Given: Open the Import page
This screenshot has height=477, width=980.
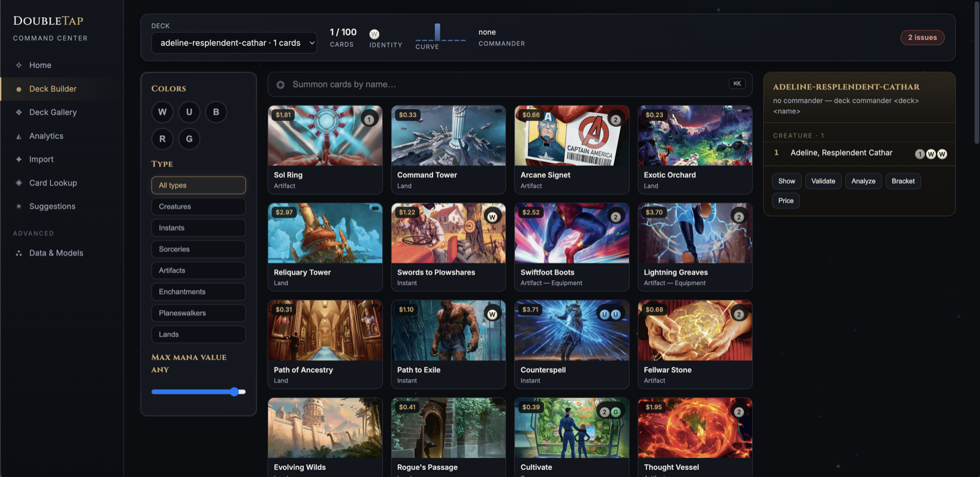Looking at the screenshot, I should point(61,159).
